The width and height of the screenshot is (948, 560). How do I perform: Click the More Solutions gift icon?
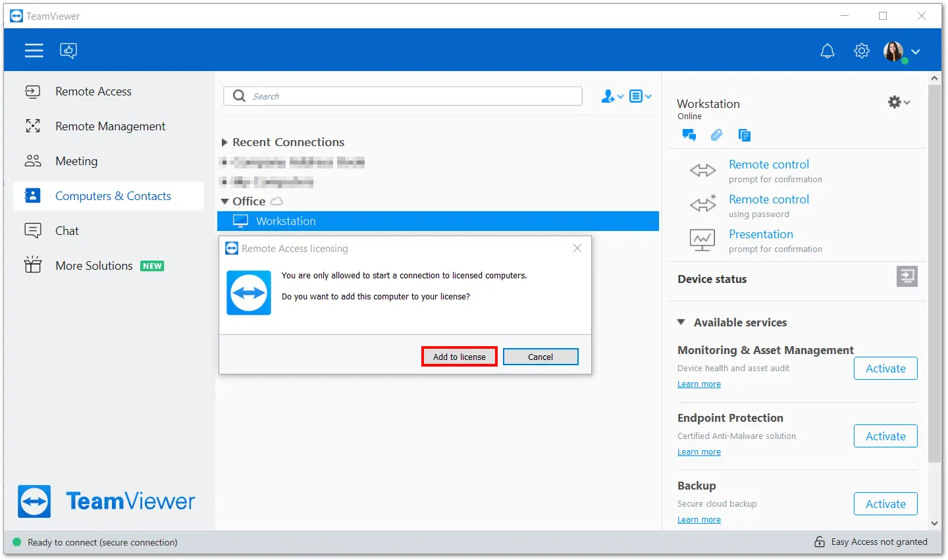click(33, 265)
